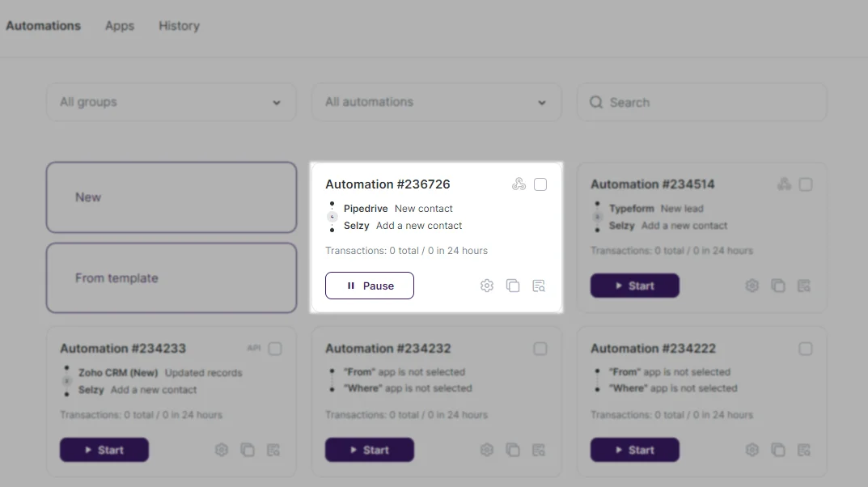Image resolution: width=868 pixels, height=487 pixels.
Task: Open settings gear for Automation #236726
Action: (x=486, y=286)
